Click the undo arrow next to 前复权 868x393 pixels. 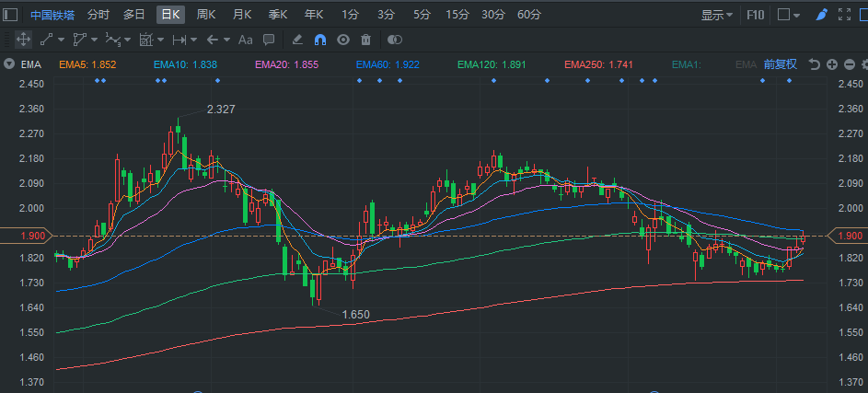tap(814, 64)
